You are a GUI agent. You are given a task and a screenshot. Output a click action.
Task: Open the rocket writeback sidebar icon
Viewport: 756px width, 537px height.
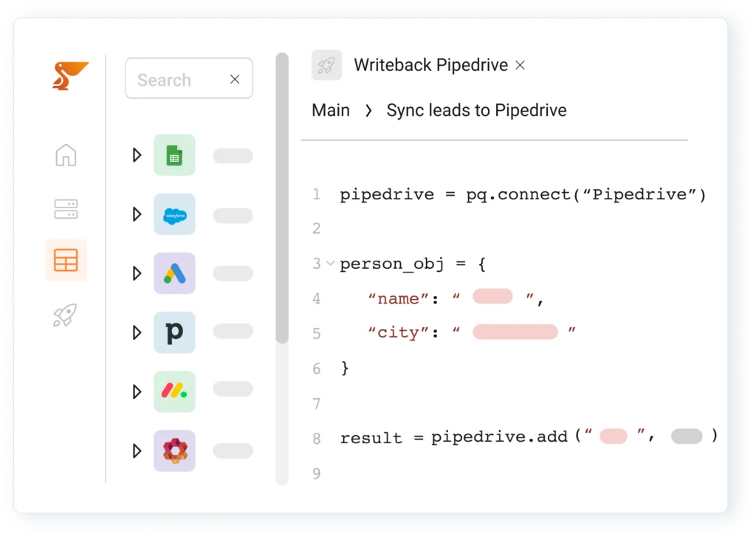65,315
